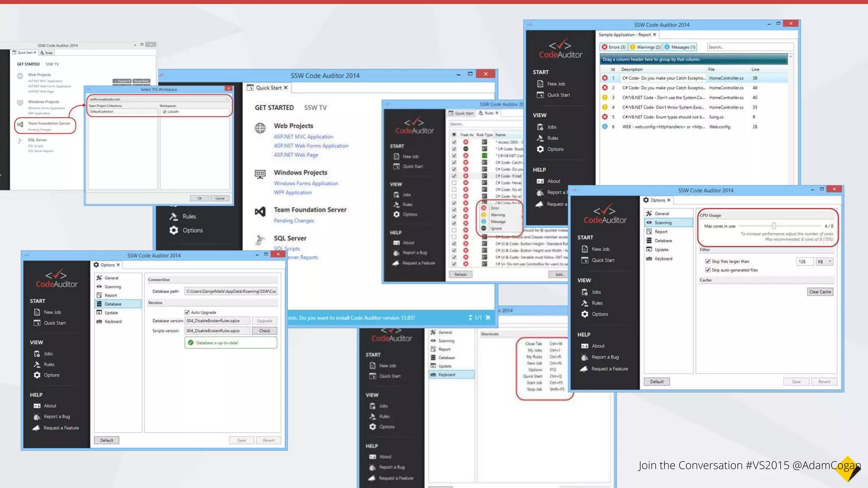Click Request a Feature megaphone in CPU Usage window
This screenshot has height=488, width=868.
(584, 369)
